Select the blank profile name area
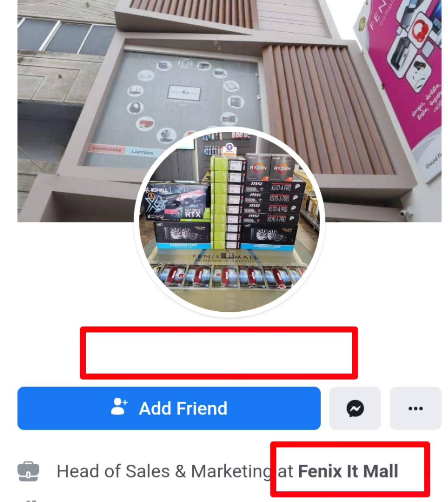 (x=219, y=353)
